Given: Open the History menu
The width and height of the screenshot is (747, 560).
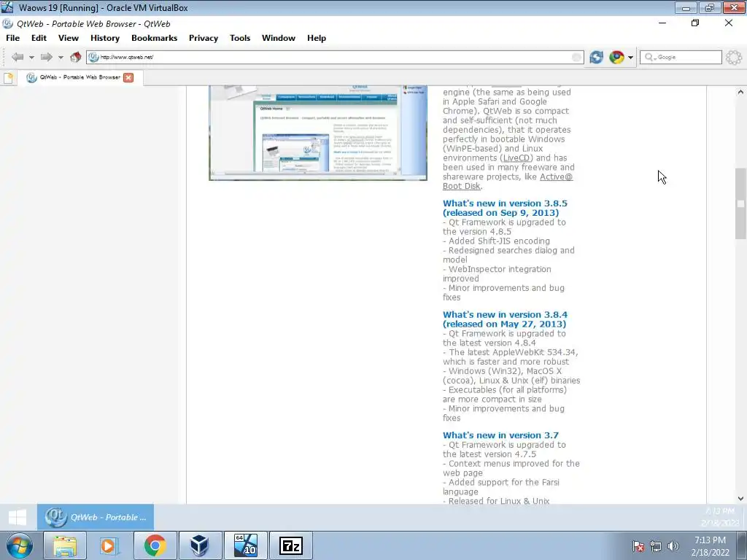Looking at the screenshot, I should [x=105, y=38].
